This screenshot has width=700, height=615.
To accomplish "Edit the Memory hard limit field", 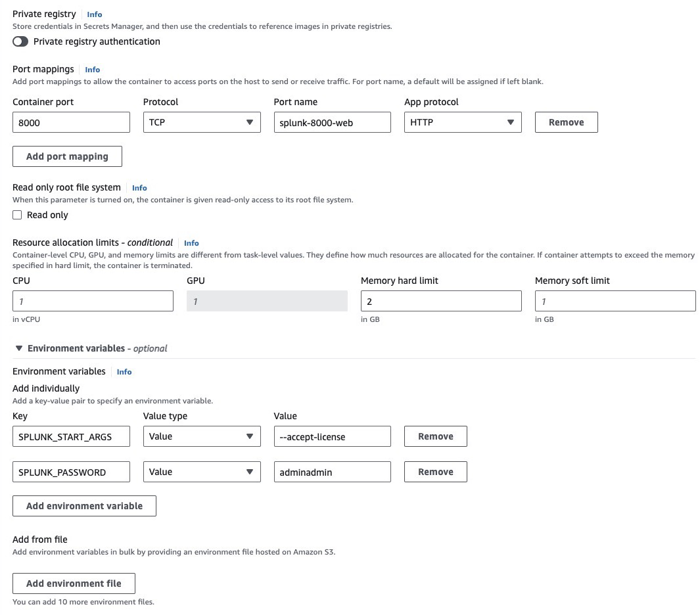I will 440,300.
